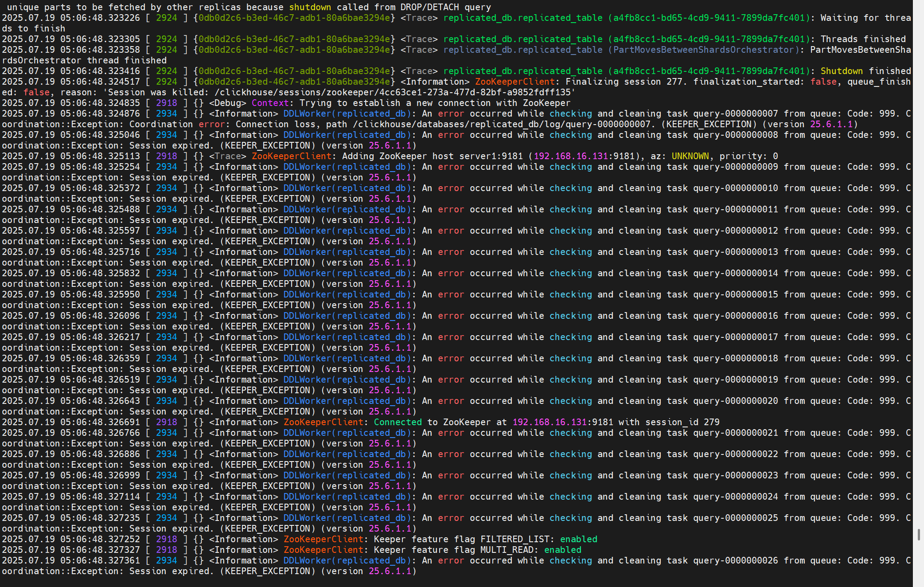Click the text 'query-0000000010' in the log
This screenshot has width=924, height=587.
(x=736, y=188)
